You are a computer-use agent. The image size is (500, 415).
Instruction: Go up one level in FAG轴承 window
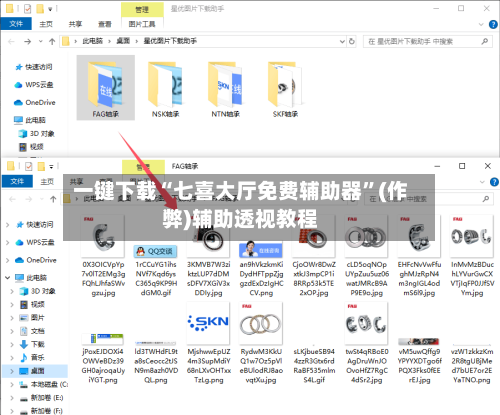pyautogui.click(x=53, y=199)
